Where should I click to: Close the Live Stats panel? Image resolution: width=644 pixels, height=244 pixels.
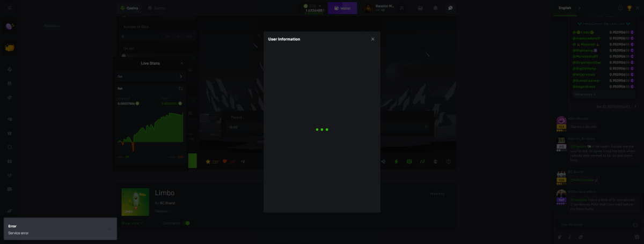click(x=181, y=63)
